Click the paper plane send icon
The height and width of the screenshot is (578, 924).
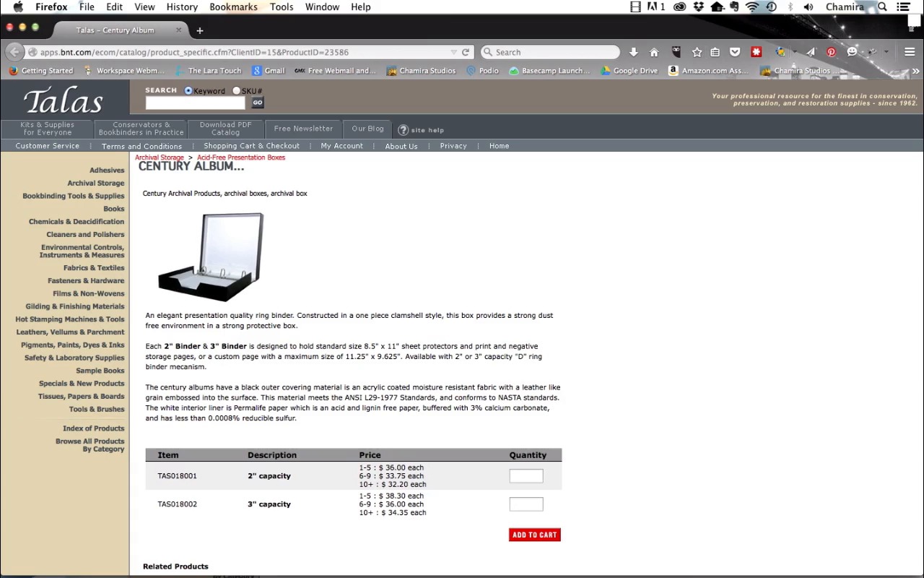click(811, 52)
